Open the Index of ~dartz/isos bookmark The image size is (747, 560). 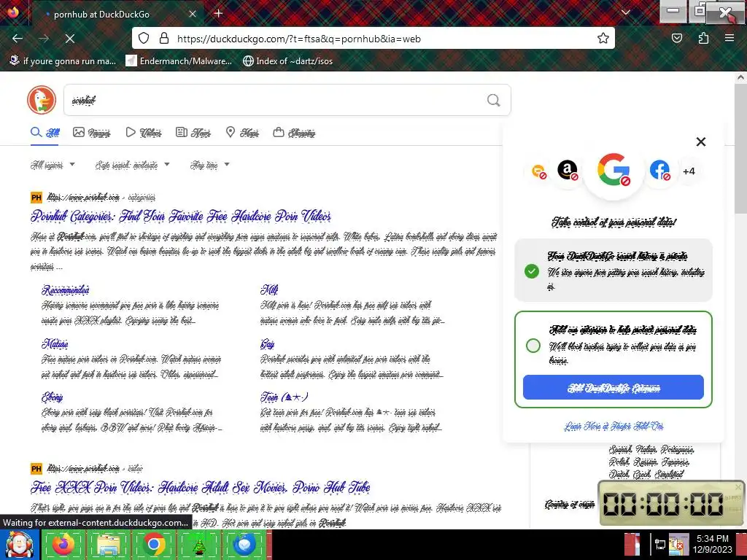click(x=287, y=61)
